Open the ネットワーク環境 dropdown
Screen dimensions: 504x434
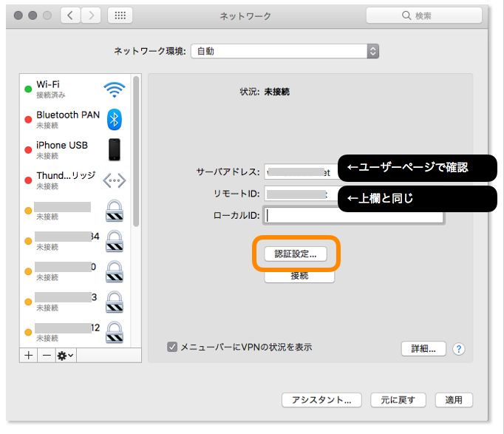tap(285, 51)
